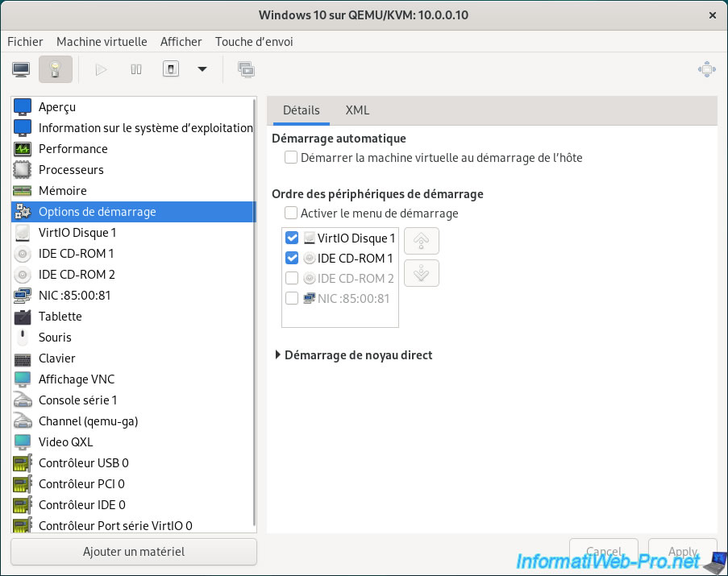Shut down the virtual machine power icon
This screenshot has width=728, height=576.
[171, 69]
